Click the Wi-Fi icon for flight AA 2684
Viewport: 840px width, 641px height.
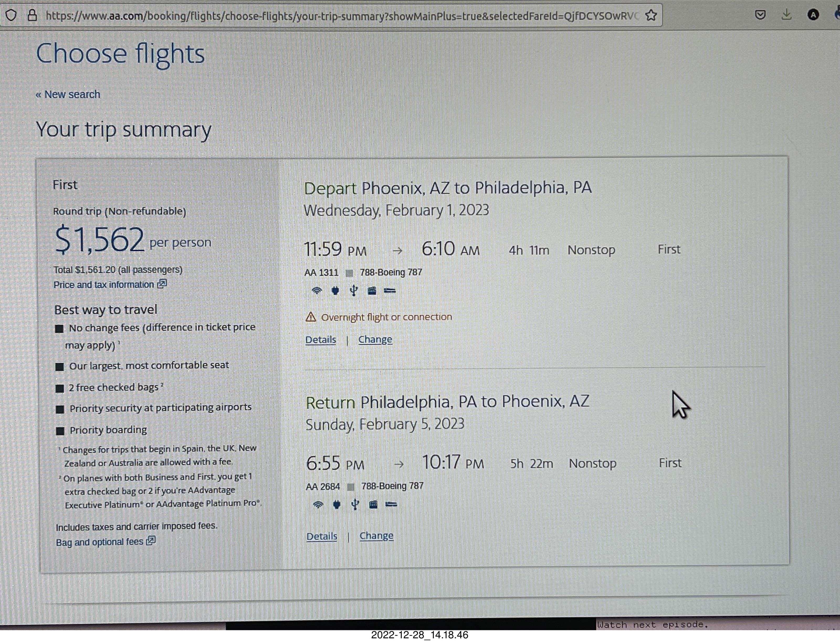tap(318, 505)
